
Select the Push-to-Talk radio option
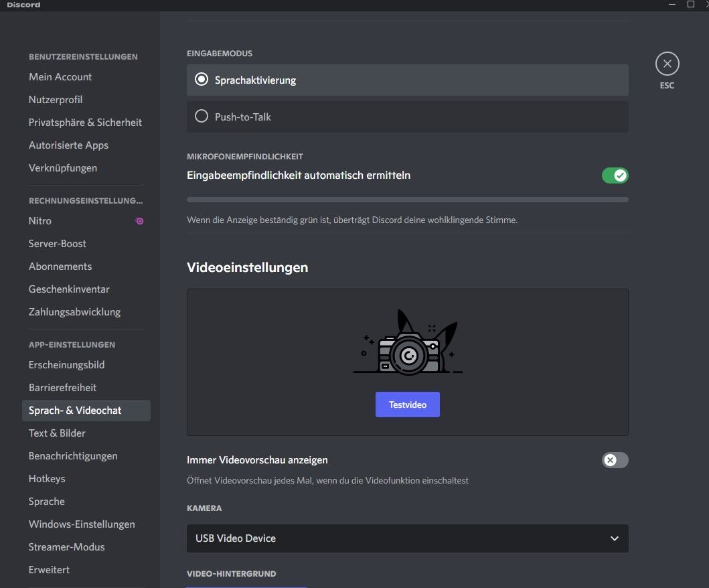[408, 117]
